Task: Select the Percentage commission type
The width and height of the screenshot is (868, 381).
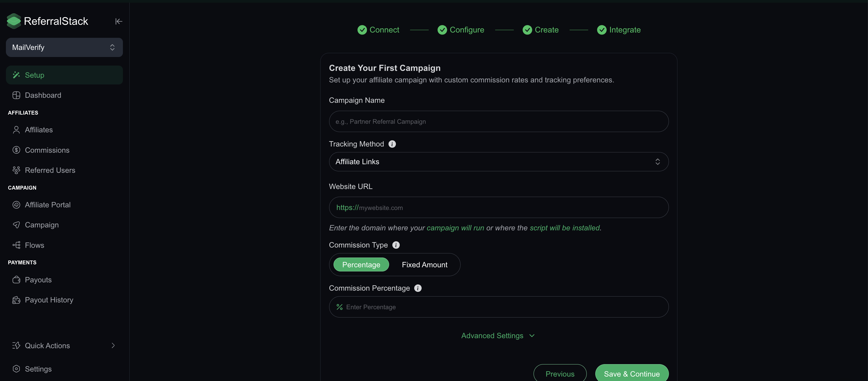Action: [x=361, y=264]
